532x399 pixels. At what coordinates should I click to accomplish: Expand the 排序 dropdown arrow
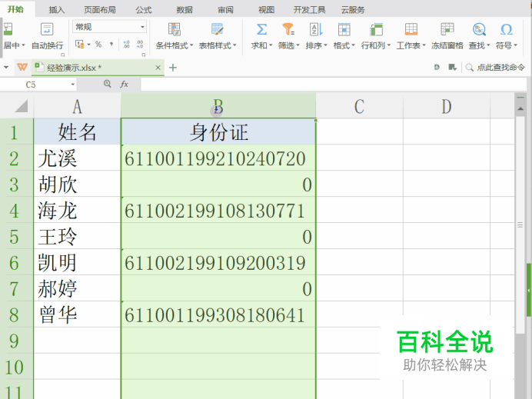tap(325, 45)
